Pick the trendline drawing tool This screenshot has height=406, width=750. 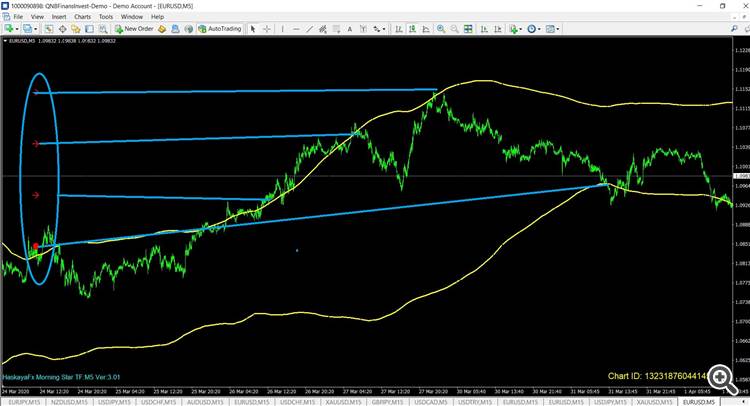pos(309,29)
